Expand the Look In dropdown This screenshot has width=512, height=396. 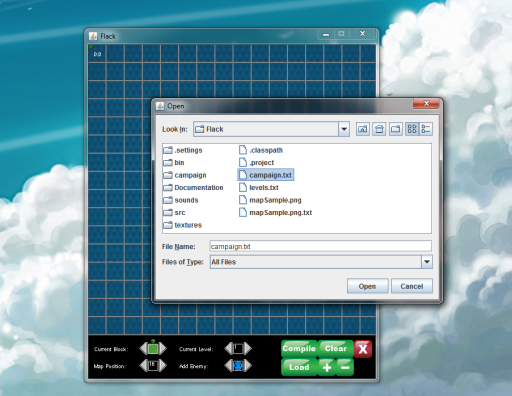pos(344,129)
